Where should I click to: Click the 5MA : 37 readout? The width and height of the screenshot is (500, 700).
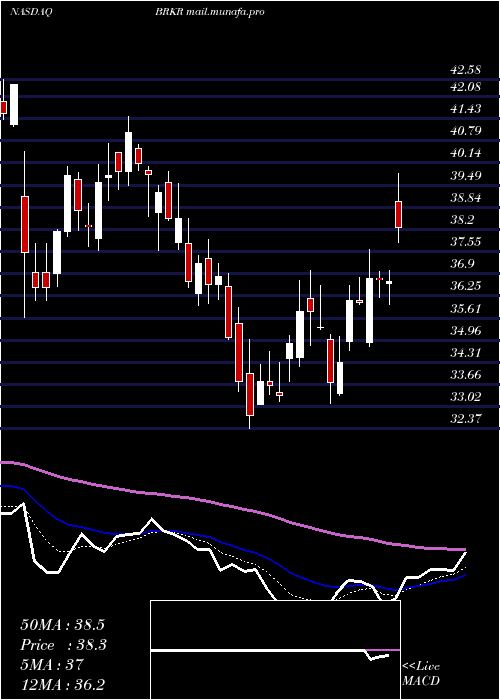point(52,664)
